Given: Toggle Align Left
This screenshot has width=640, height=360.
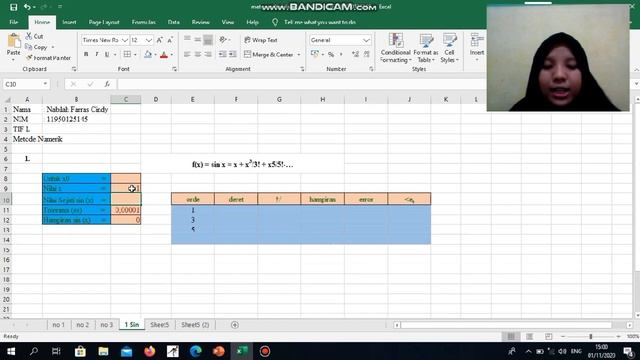Looking at the screenshot, I should coord(187,54).
